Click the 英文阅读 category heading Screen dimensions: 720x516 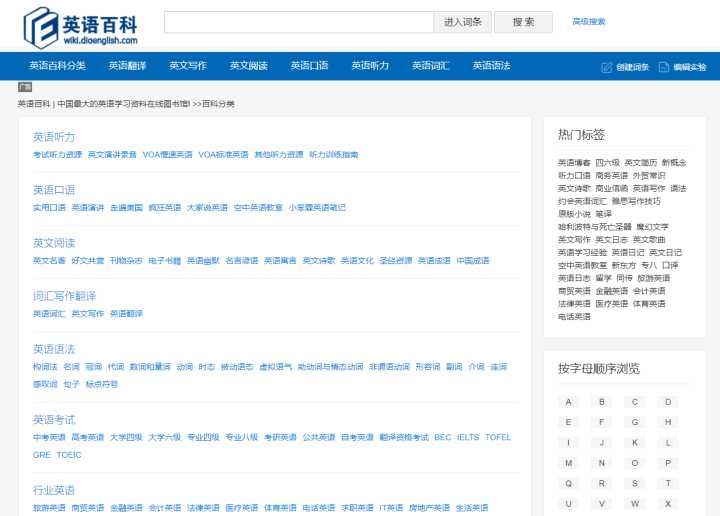coord(54,243)
